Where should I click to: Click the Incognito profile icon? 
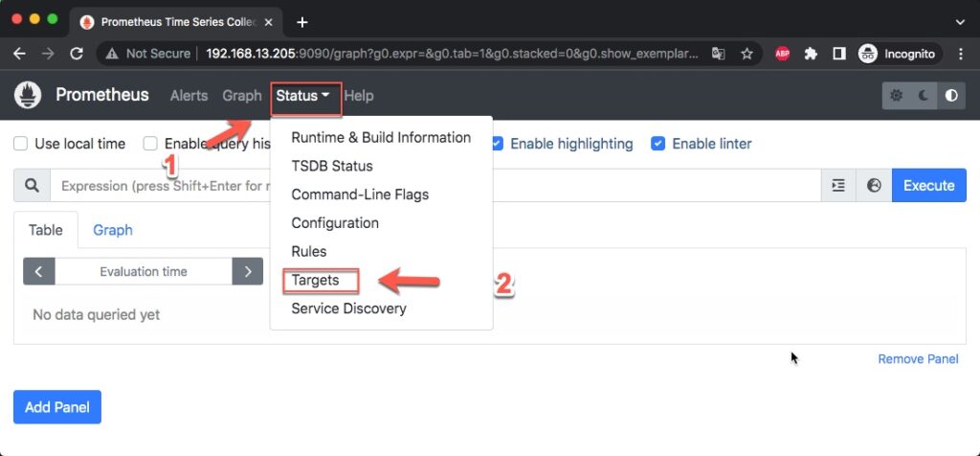(x=867, y=54)
